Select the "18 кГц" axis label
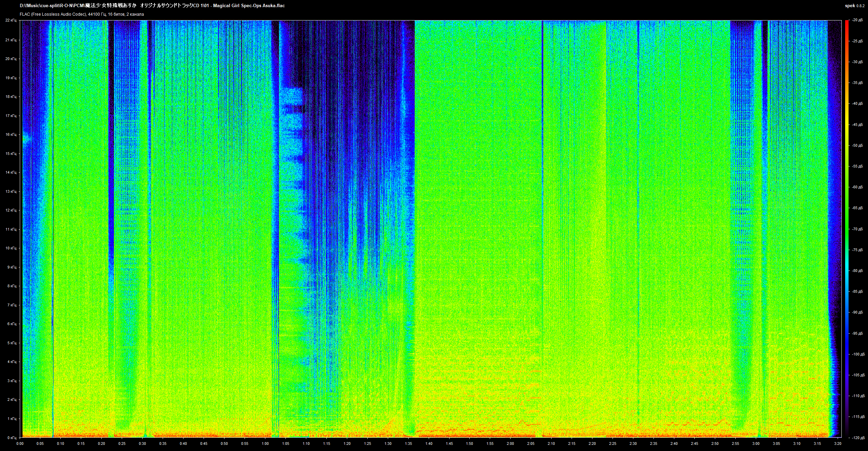 pos(11,97)
